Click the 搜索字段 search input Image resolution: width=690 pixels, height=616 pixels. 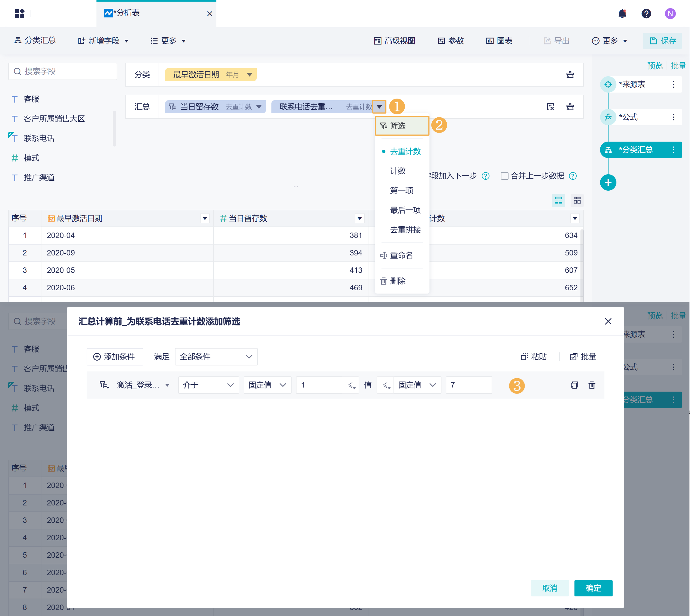coord(63,71)
